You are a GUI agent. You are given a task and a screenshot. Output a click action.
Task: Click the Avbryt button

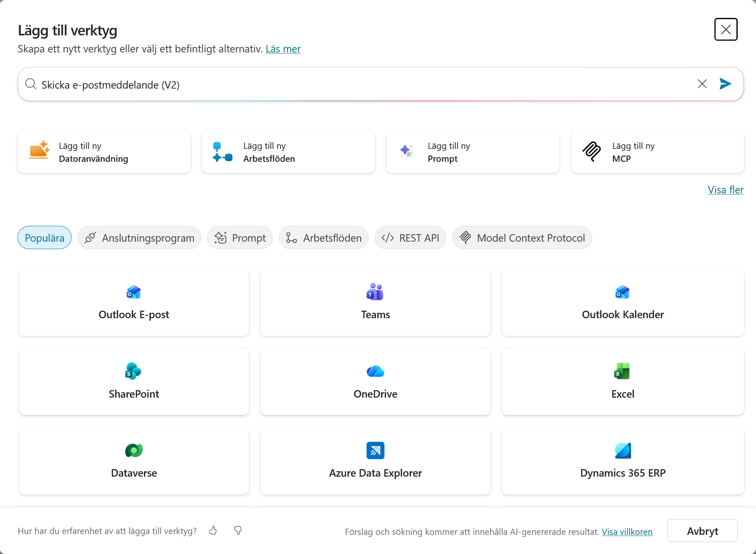pyautogui.click(x=702, y=531)
